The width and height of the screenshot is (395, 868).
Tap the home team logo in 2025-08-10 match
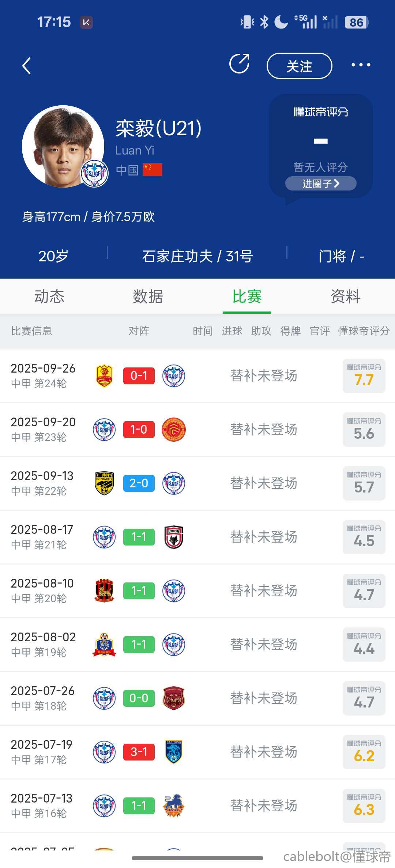[104, 591]
